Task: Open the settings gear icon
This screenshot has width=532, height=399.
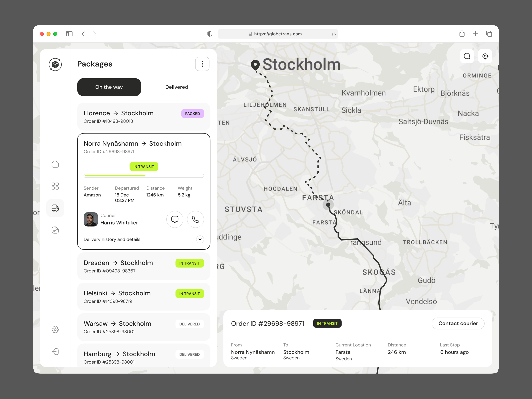Action: tap(55, 330)
